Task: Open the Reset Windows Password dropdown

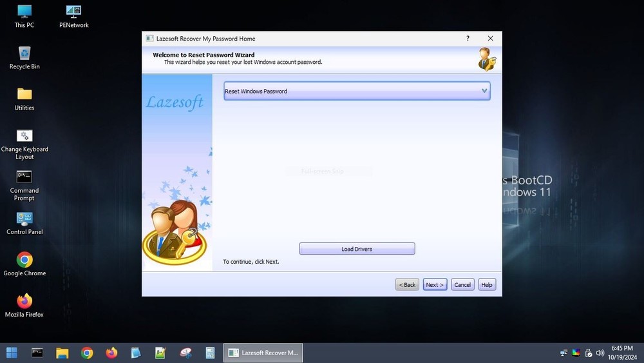Action: tap(357, 91)
